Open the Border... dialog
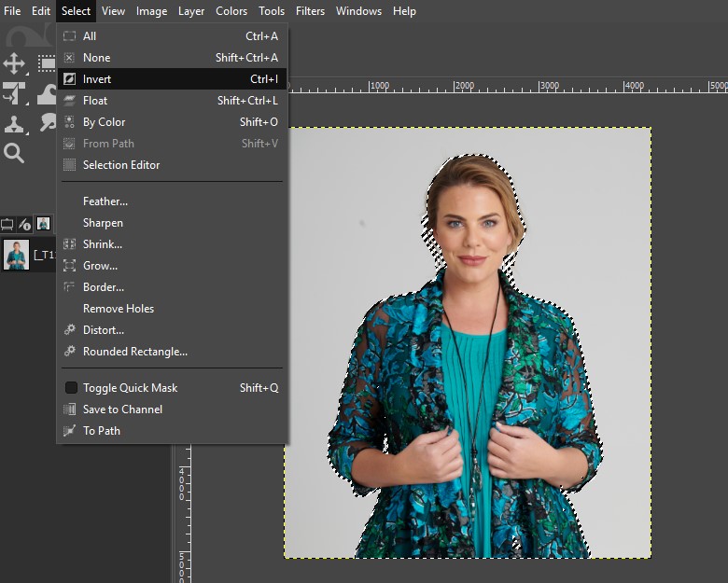Viewport: 728px width, 583px height. coord(173,287)
